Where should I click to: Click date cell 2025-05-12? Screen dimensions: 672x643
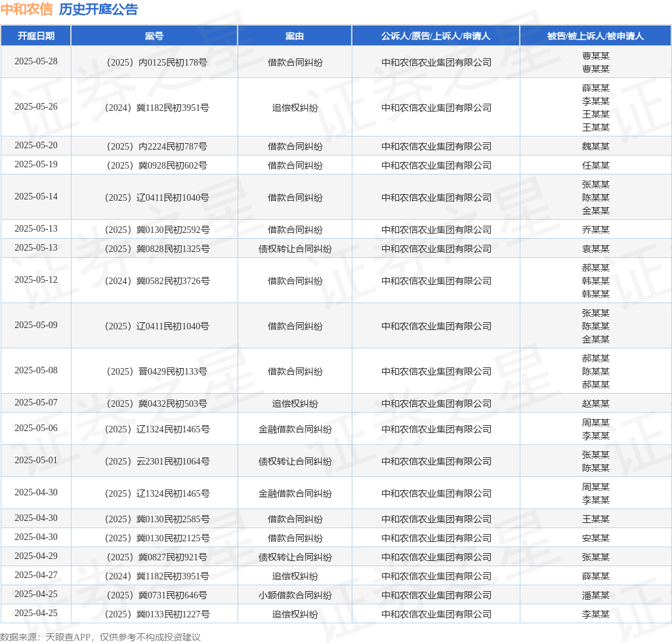point(36,280)
